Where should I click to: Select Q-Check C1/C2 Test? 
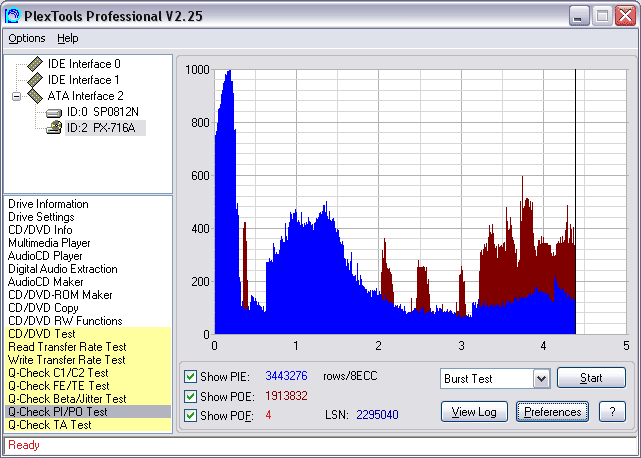[x=58, y=373]
